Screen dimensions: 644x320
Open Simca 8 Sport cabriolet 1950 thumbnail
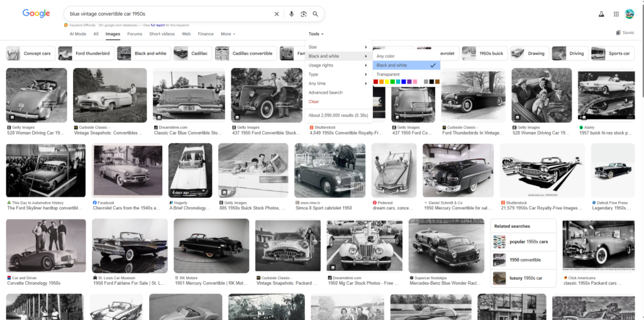click(330, 170)
